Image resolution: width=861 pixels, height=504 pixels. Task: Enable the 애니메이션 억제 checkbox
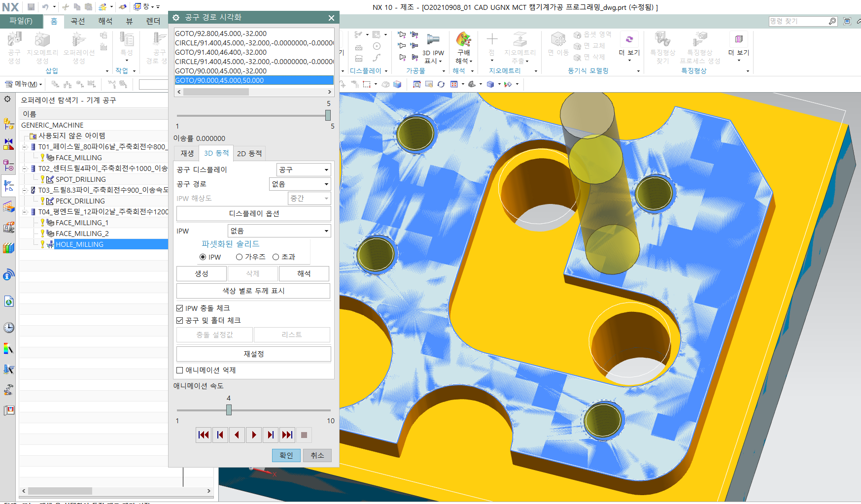(180, 370)
